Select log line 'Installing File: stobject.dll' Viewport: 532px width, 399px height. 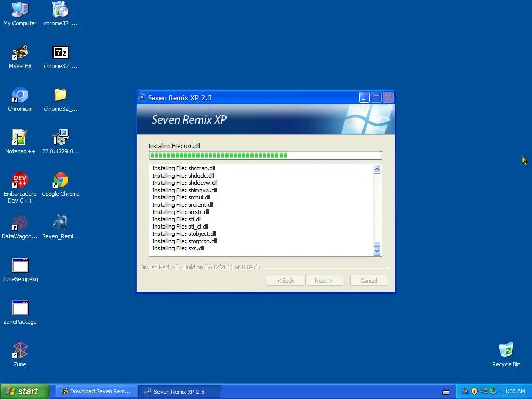pos(184,234)
